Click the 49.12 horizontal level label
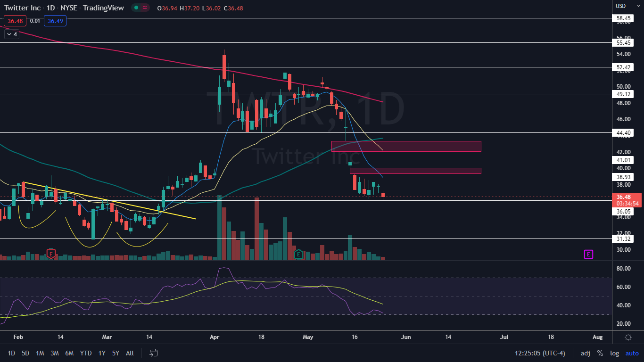644x362 pixels. coord(623,94)
